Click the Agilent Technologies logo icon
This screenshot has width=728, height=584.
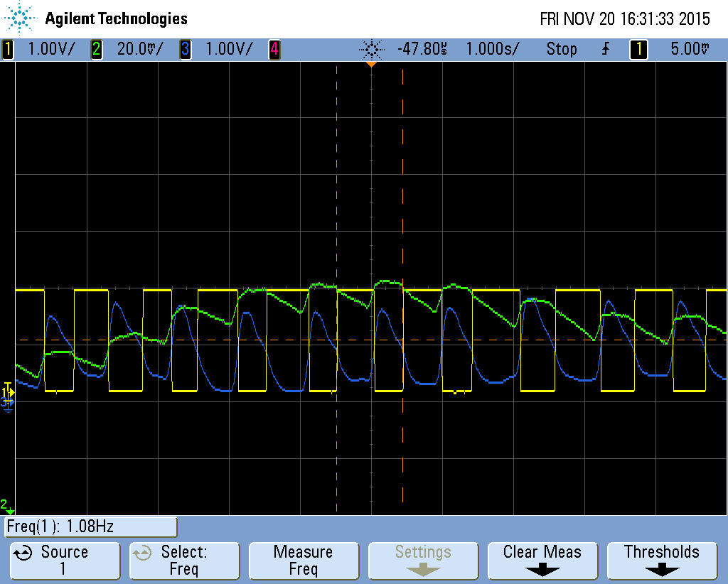click(18, 18)
